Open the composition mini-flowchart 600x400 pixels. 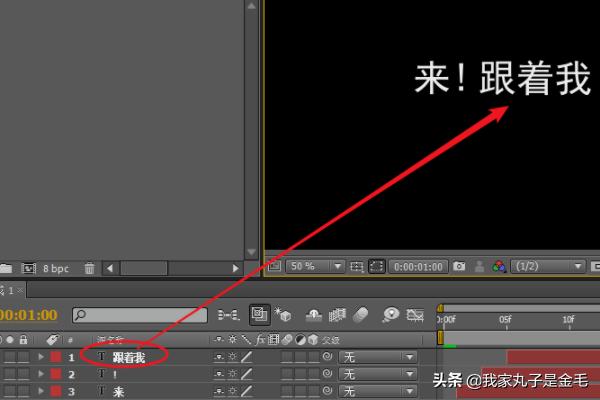tap(228, 315)
